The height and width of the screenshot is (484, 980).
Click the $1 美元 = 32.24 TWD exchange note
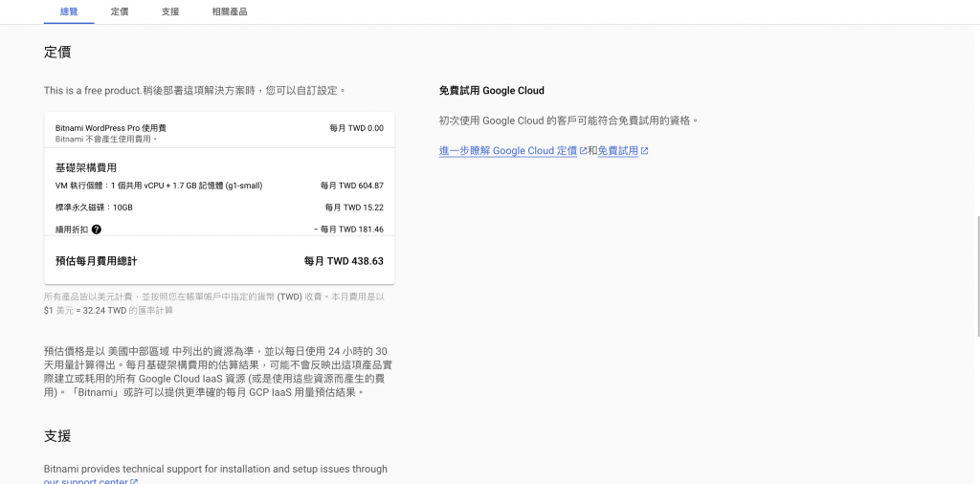pyautogui.click(x=108, y=310)
